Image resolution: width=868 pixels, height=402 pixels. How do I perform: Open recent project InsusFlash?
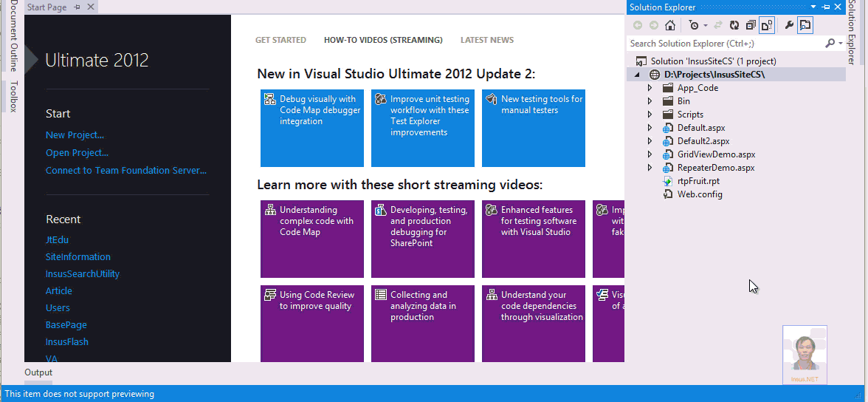tap(67, 341)
